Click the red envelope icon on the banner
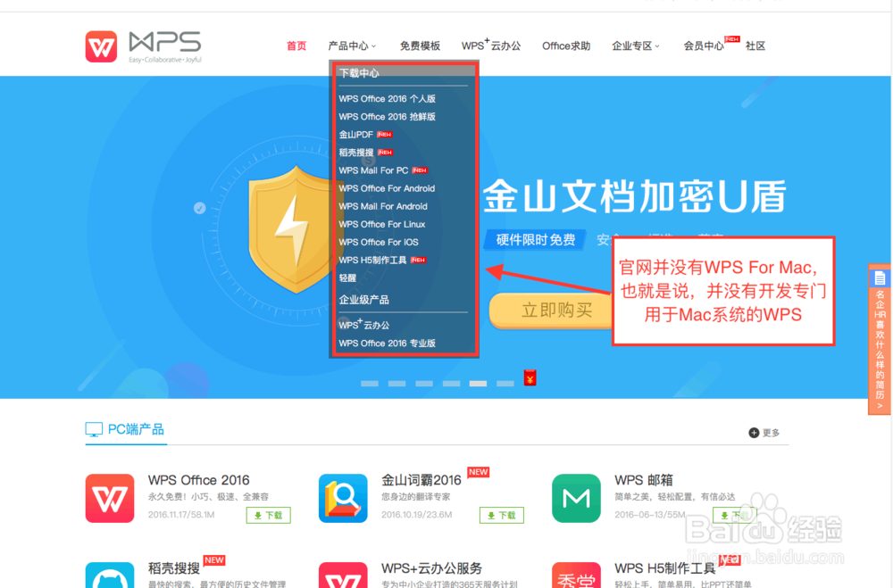The width and height of the screenshot is (893, 588). pos(530,378)
